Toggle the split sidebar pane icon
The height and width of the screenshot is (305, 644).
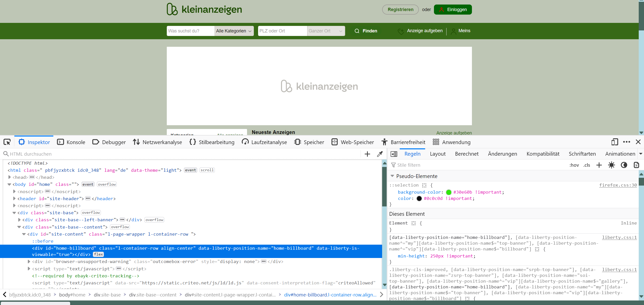[x=394, y=154]
